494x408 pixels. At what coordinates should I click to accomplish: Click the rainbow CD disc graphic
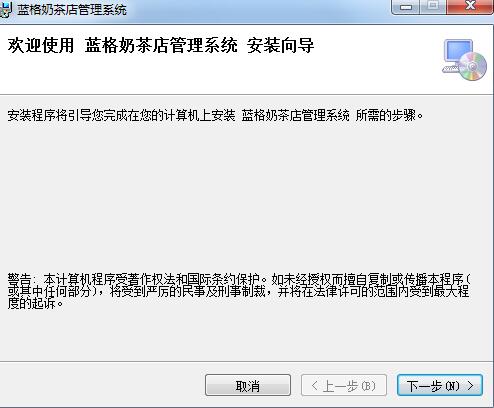coord(473,67)
